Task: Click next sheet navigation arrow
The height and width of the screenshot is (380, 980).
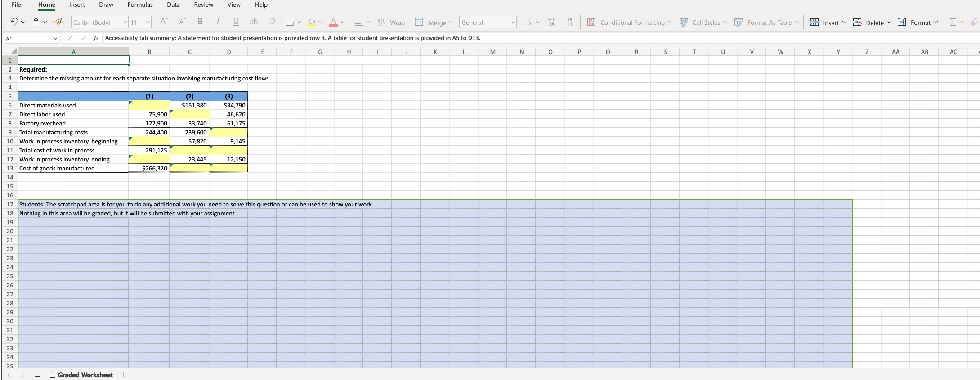Action: pos(23,375)
